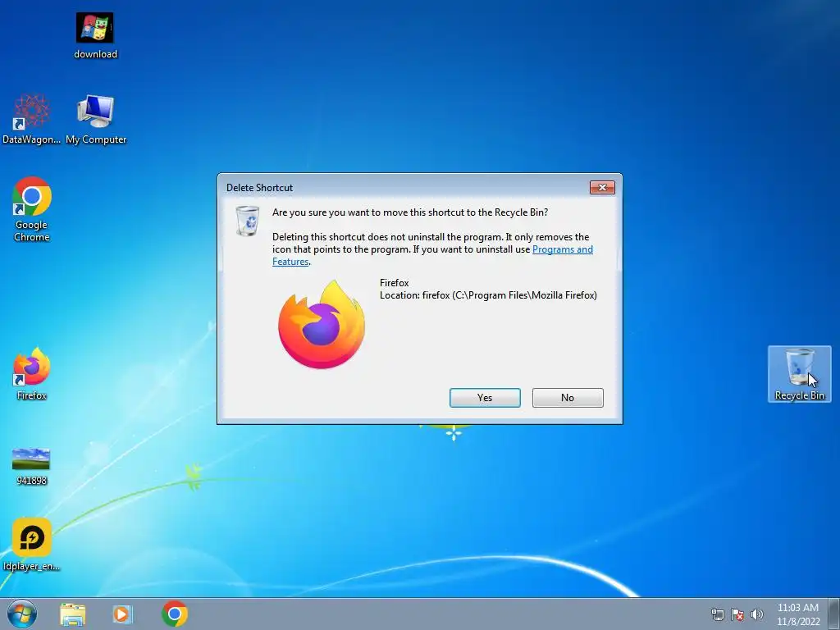
Task: Click the 'Location: firefox' path text
Action: pos(488,295)
